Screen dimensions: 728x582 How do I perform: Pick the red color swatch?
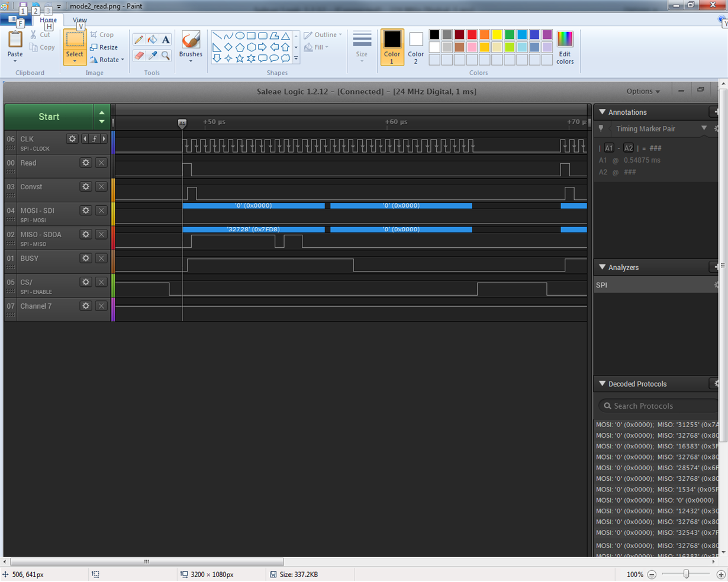472,35
